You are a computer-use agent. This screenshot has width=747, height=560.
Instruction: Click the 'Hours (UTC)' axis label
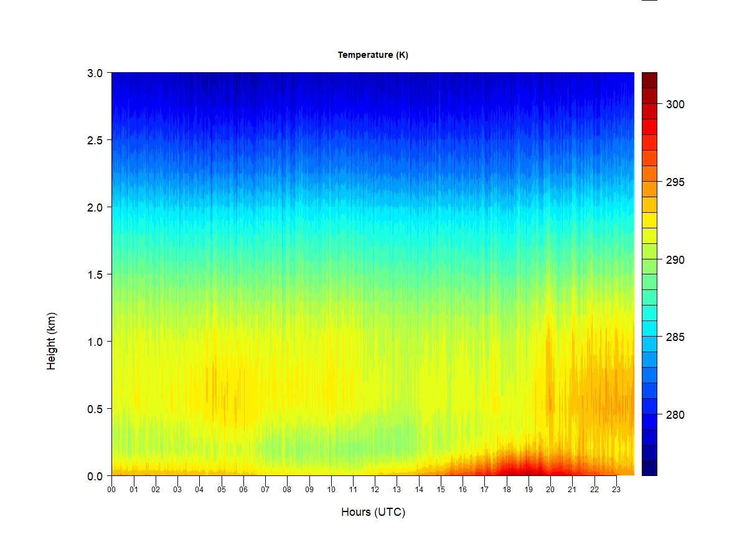373,512
